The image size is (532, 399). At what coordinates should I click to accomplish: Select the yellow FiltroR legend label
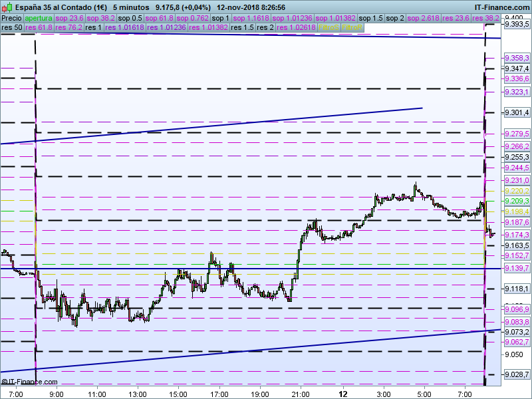click(352, 27)
